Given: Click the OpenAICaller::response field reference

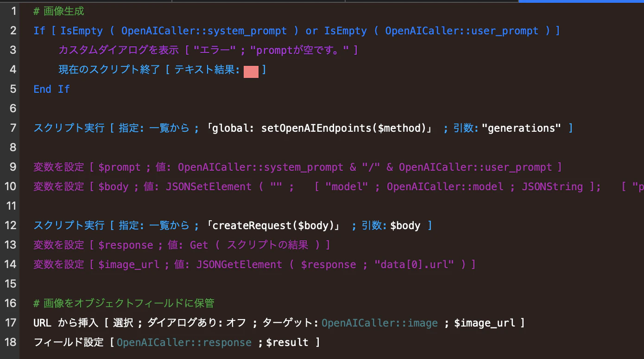Looking at the screenshot, I should (184, 342).
